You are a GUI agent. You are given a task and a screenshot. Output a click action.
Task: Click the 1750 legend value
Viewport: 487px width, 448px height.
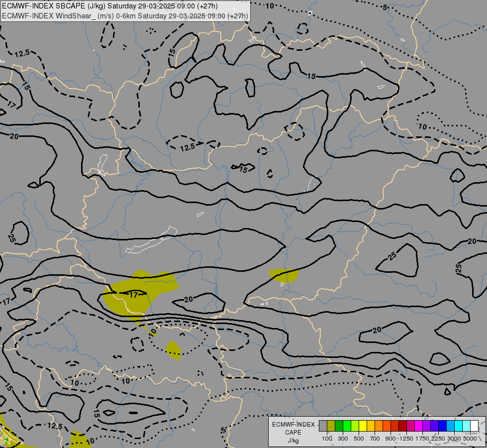[422, 439]
